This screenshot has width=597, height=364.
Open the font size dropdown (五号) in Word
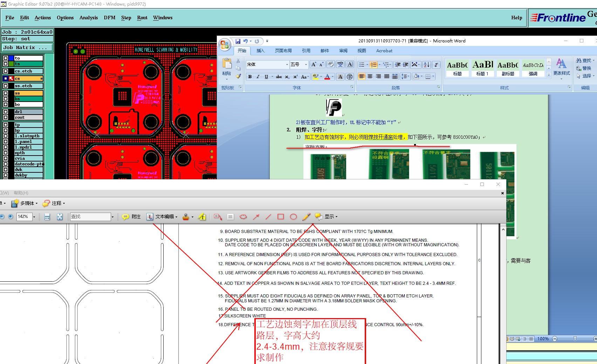tap(306, 64)
